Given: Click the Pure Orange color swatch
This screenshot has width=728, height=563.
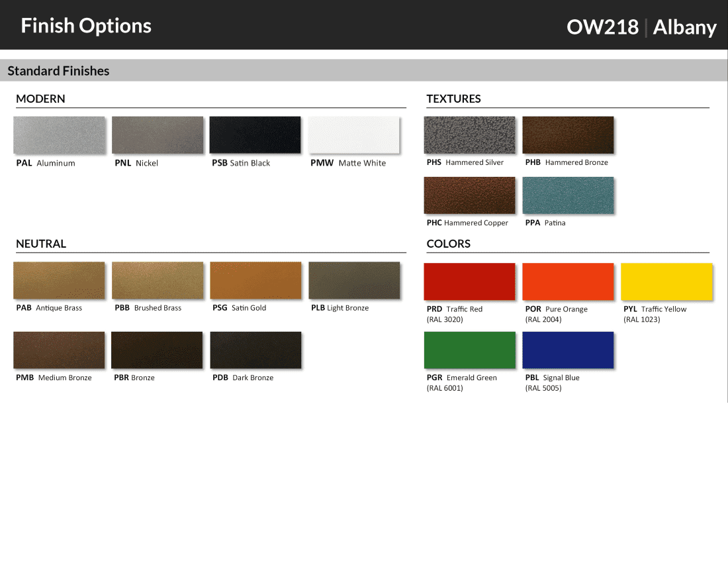Looking at the screenshot, I should click(568, 281).
